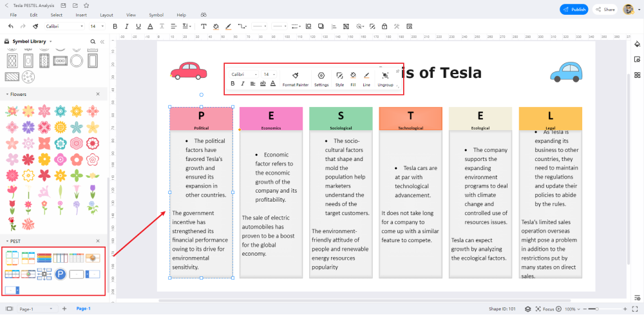Enter fullscreen using status bar icon
The width and height of the screenshot is (644, 315).
(634, 309)
